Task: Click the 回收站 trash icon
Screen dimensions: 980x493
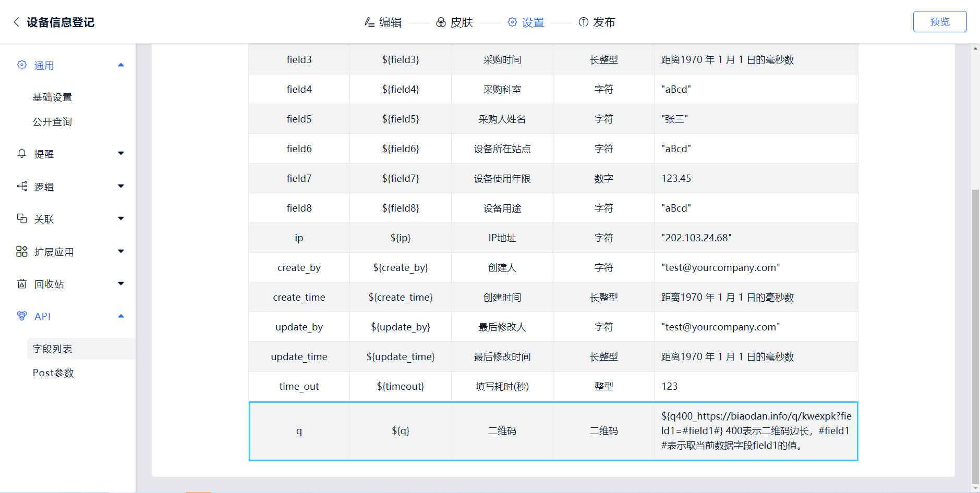Action: coord(22,284)
